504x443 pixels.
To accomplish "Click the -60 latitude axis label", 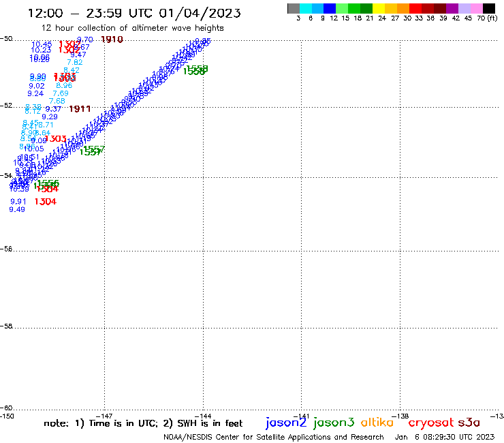I will pos(6,408).
